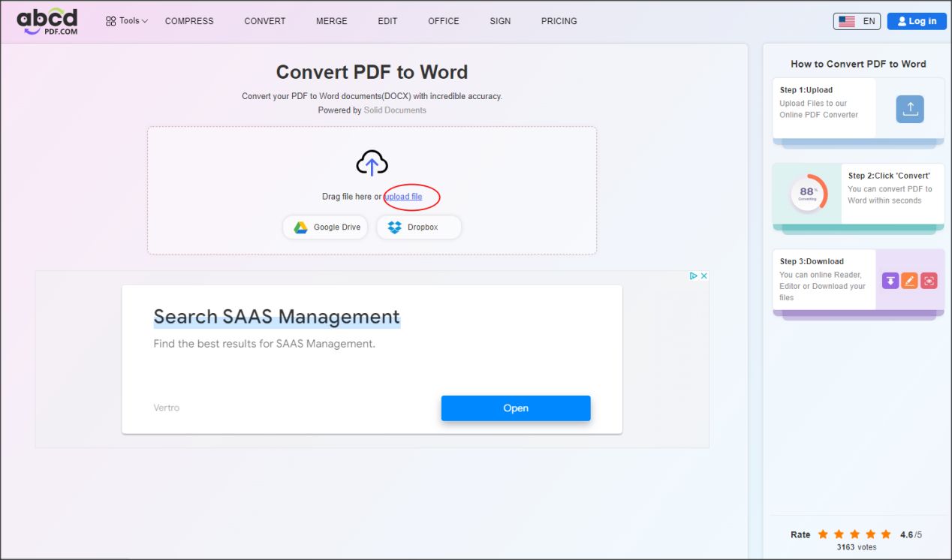952x560 pixels.
Task: Click the How to Convert PDF to Word title
Action: coord(858,64)
